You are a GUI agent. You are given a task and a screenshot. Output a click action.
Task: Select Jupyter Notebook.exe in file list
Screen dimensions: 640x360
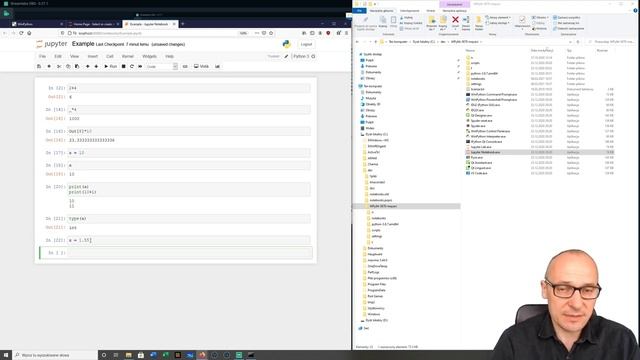pyautogui.click(x=540, y=152)
